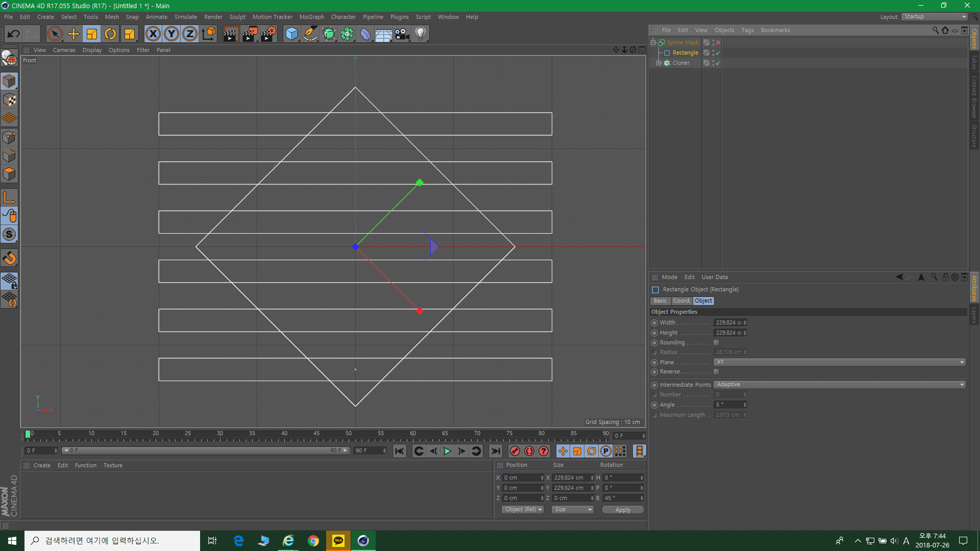Open the Array modeling objects
The image size is (980, 551).
pyautogui.click(x=347, y=34)
